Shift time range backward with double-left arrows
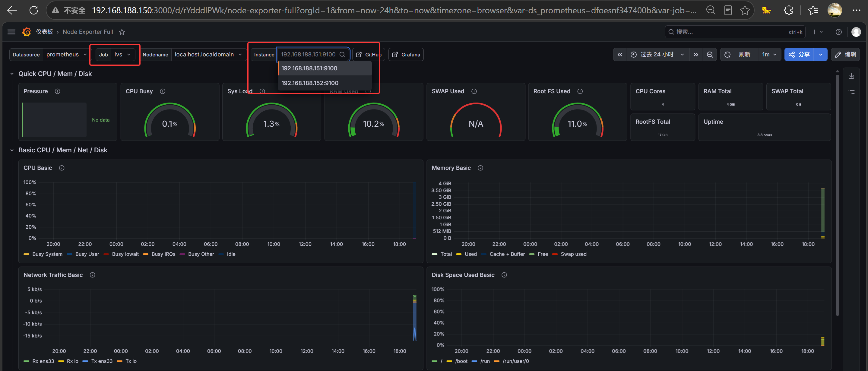 pyautogui.click(x=620, y=55)
